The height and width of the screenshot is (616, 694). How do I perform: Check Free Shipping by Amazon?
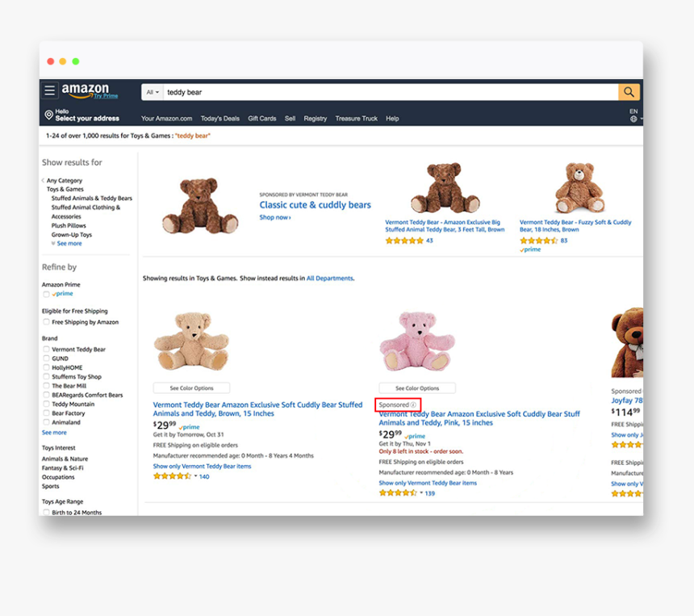pos(46,322)
